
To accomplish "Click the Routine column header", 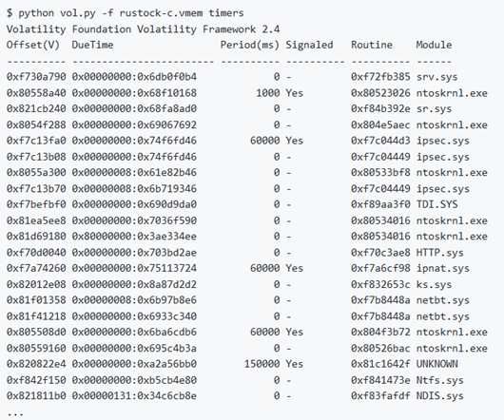I will click(x=372, y=45).
